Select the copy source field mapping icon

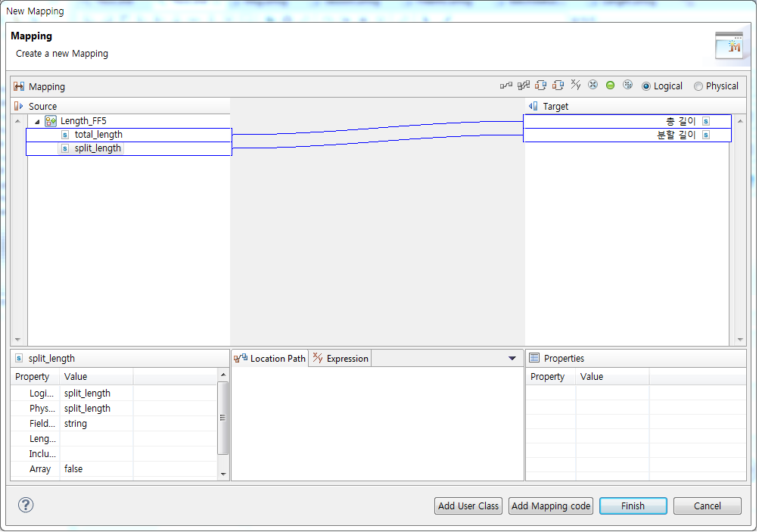(540, 86)
